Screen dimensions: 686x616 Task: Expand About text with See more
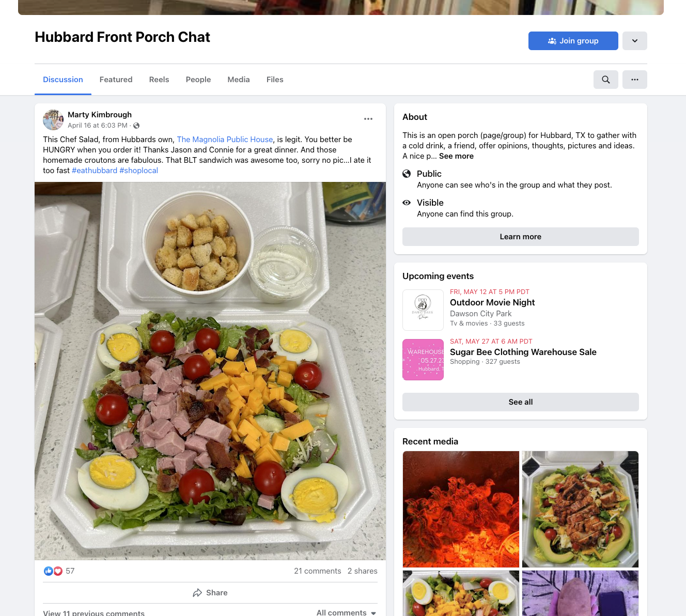[x=456, y=156]
